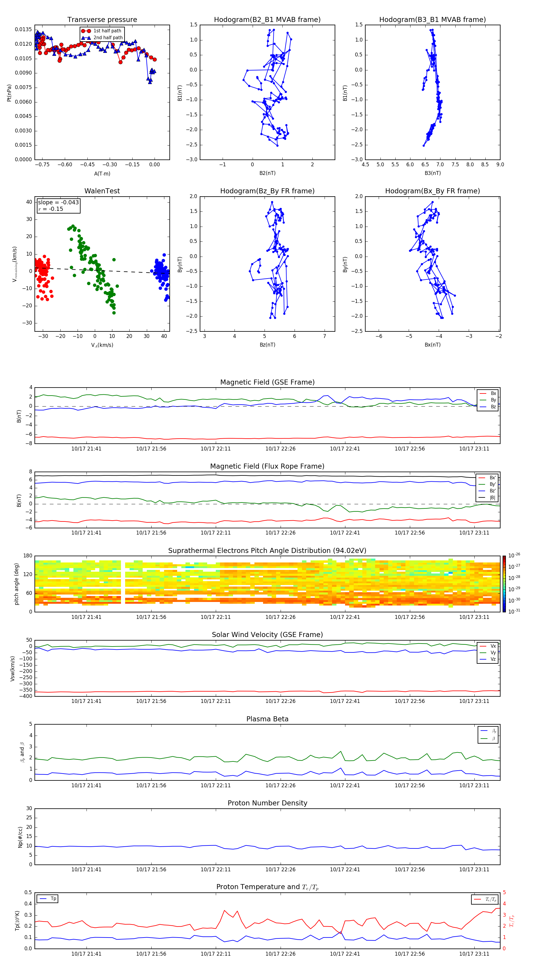Click the "Hodogram(Bx_By FR frame)" title
535x980 pixels.
[x=432, y=191]
